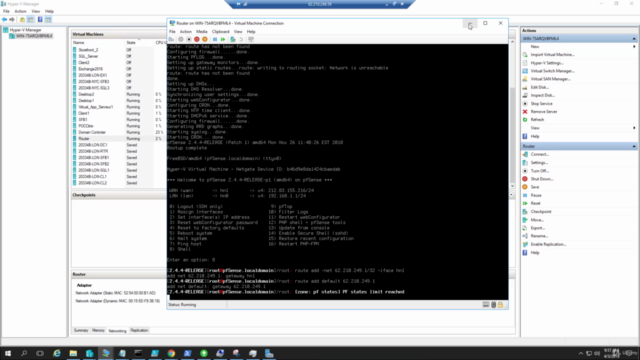The image size is (640, 360).
Task: Click Ctrl+Alt+Del icon in VM toolbar
Action: tap(171, 39)
